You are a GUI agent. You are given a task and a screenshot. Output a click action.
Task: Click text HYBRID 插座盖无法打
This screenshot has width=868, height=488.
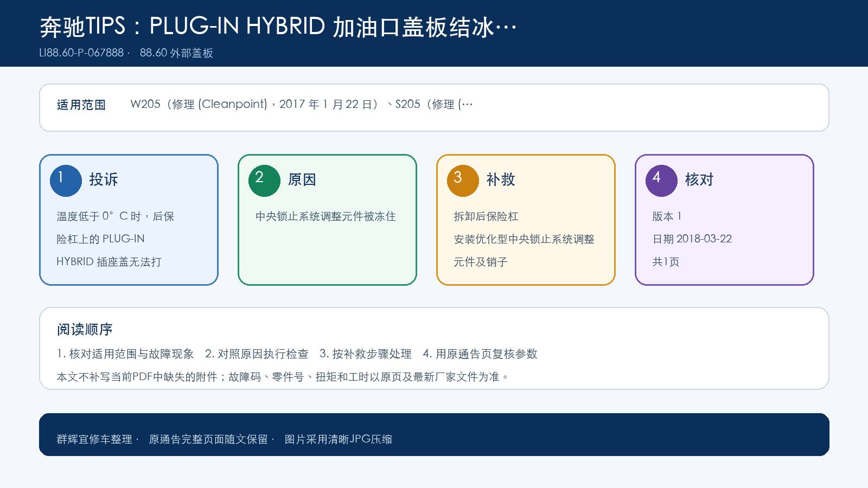pos(109,262)
